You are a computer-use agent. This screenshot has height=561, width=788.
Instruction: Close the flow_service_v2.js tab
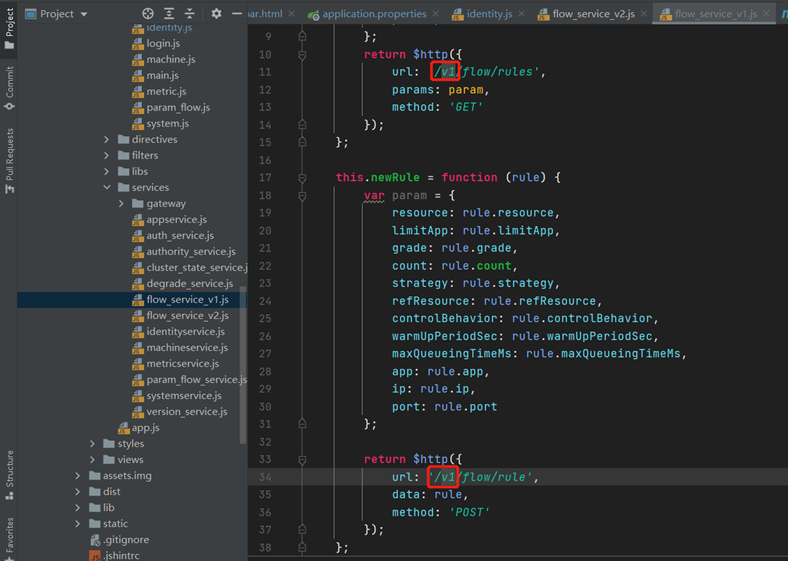click(644, 14)
